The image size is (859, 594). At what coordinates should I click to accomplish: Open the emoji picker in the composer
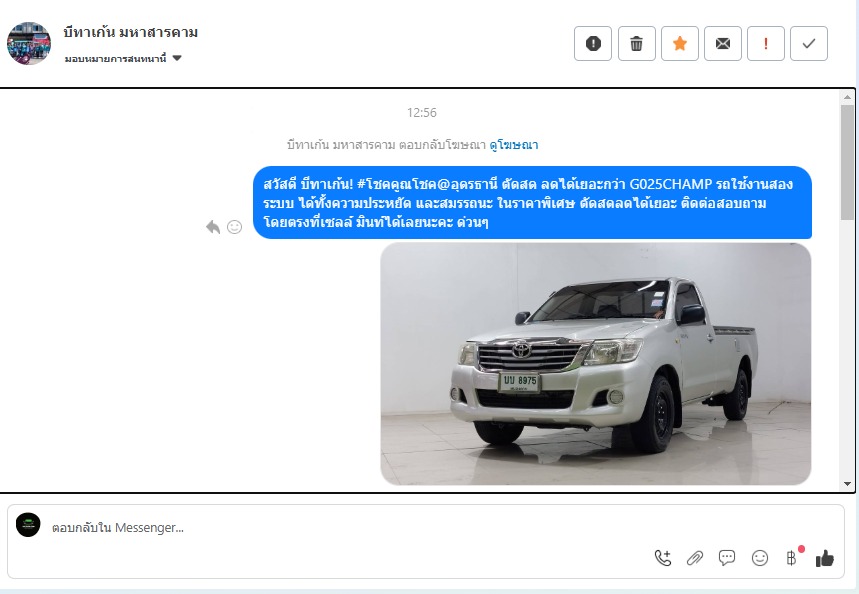point(759,558)
